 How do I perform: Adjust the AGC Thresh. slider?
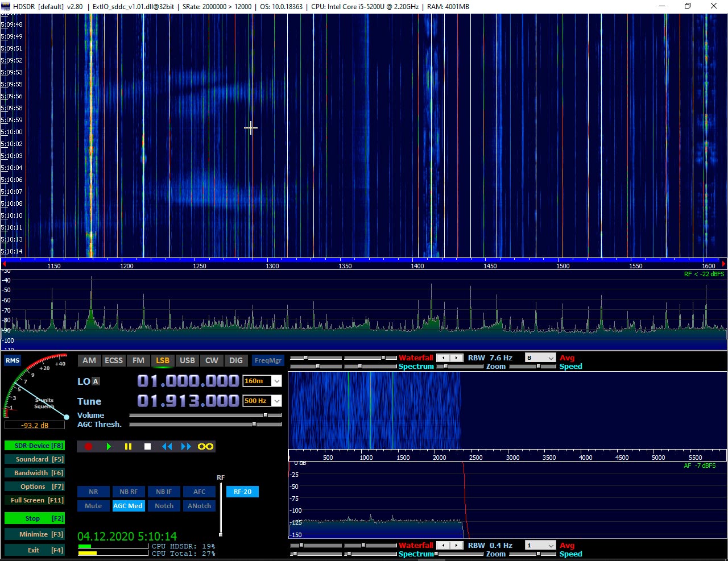click(x=205, y=424)
